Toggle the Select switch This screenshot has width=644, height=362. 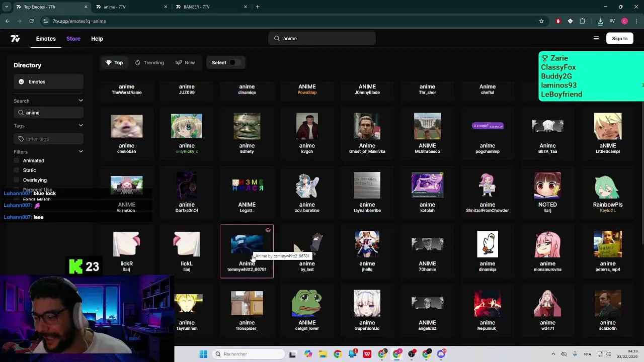point(234,63)
